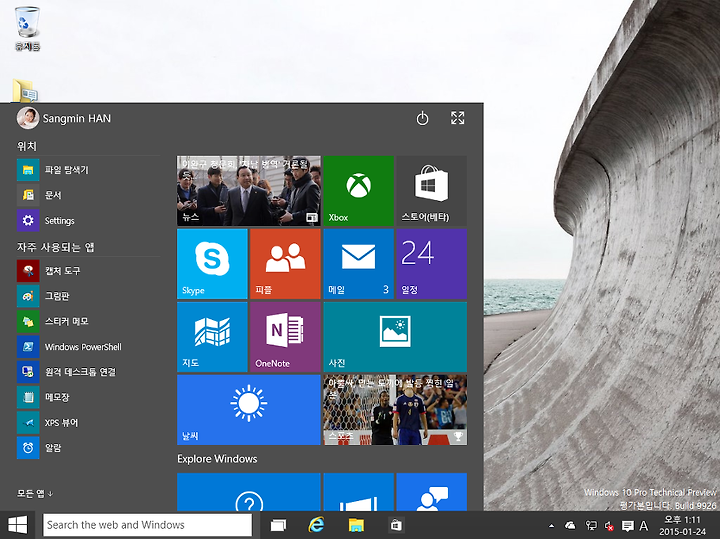Open the 스토어(베타) store tile
This screenshot has height=539, width=720.
tap(432, 191)
